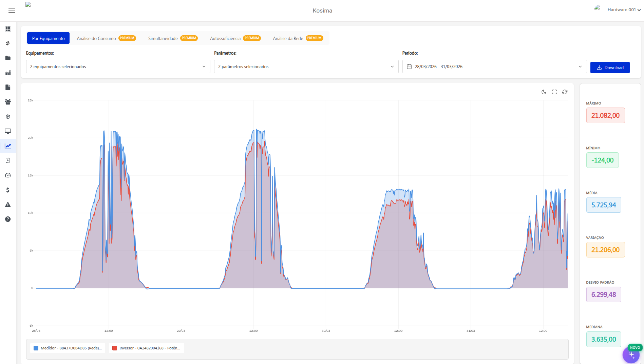Open the alerts warning triangle icon
644x364 pixels.
point(8,205)
